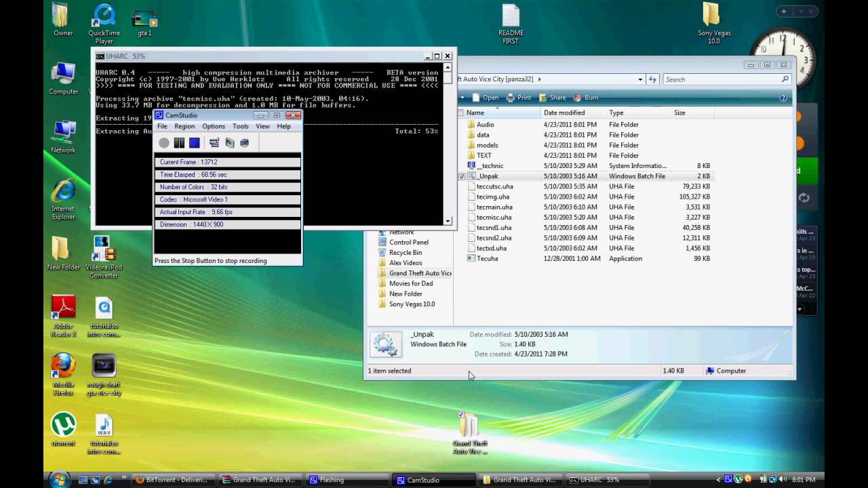
Task: Click the Explorer help question mark icon
Action: coord(783,98)
